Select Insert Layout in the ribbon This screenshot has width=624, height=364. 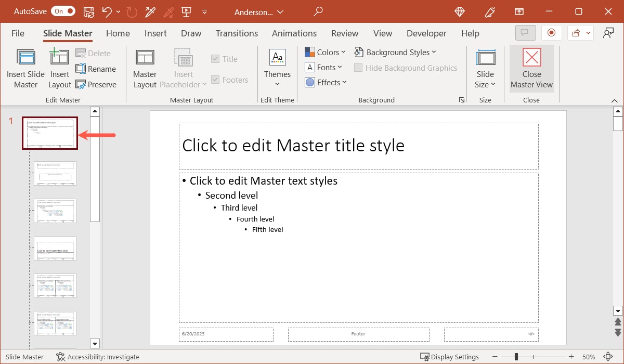[59, 68]
